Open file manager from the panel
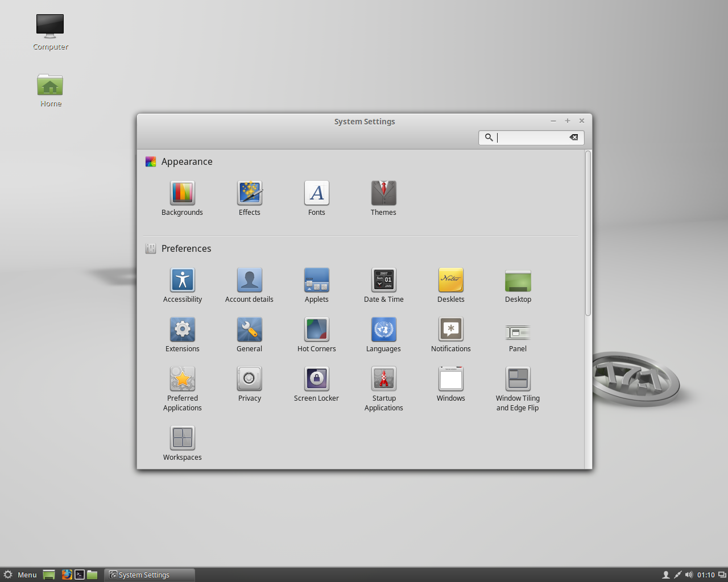Screen dimensions: 728x582 92,575
